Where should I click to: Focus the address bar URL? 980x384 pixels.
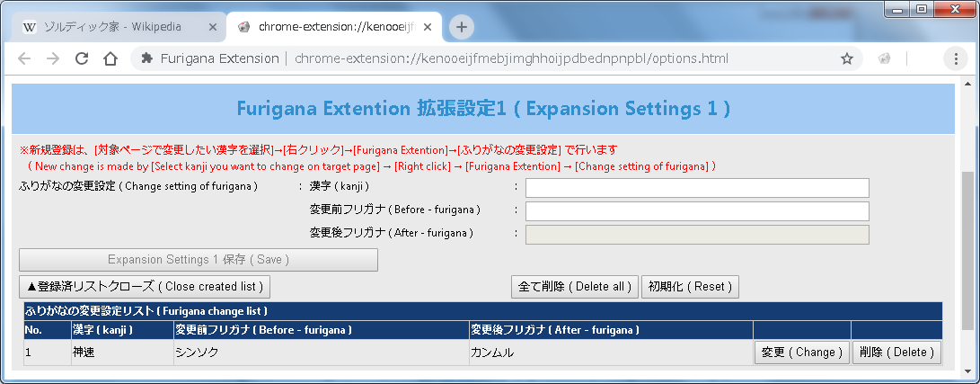511,58
